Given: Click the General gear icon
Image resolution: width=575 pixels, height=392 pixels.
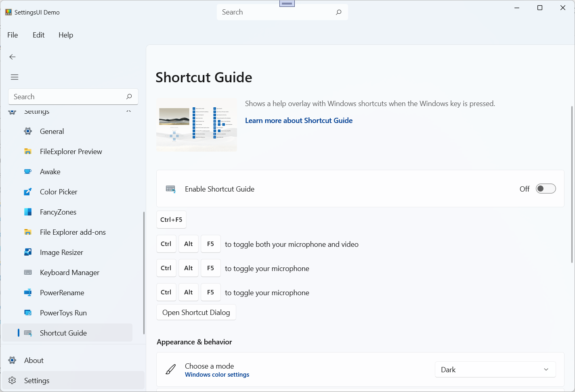Looking at the screenshot, I should point(28,131).
